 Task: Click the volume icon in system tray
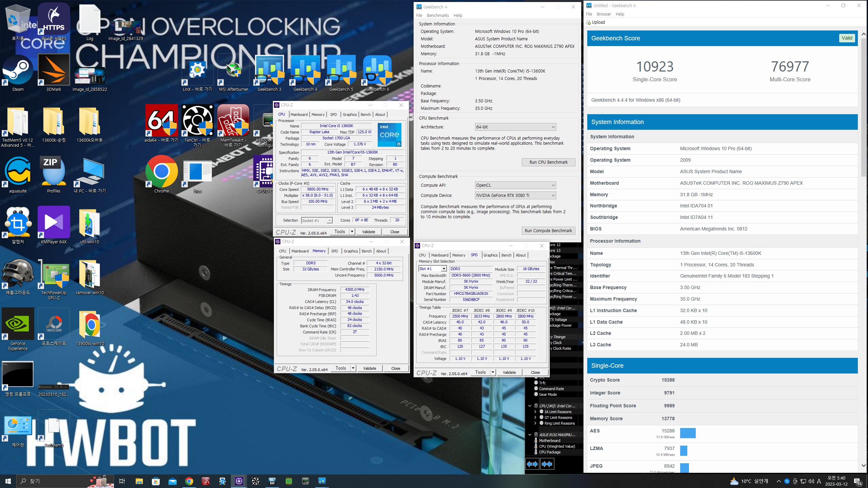click(x=811, y=481)
